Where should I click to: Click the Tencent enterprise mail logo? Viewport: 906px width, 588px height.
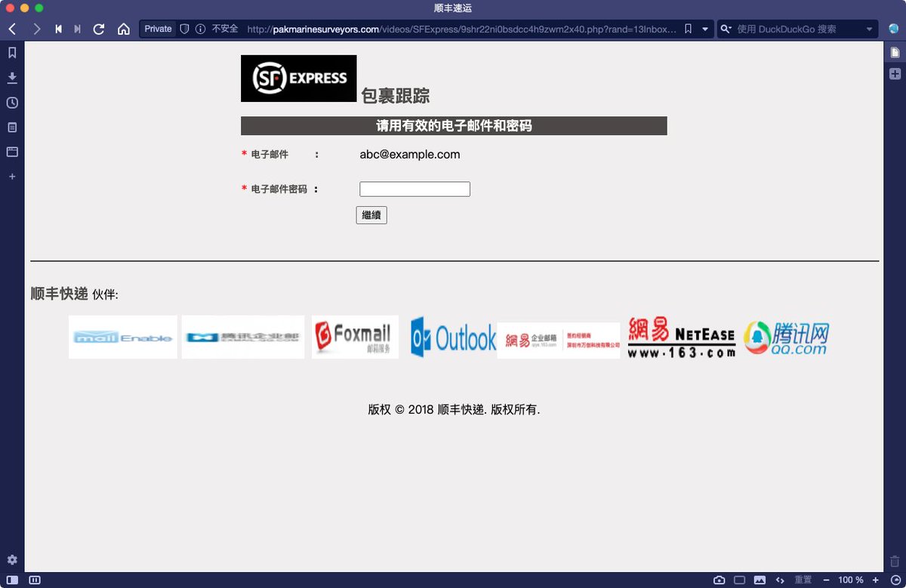click(x=243, y=337)
